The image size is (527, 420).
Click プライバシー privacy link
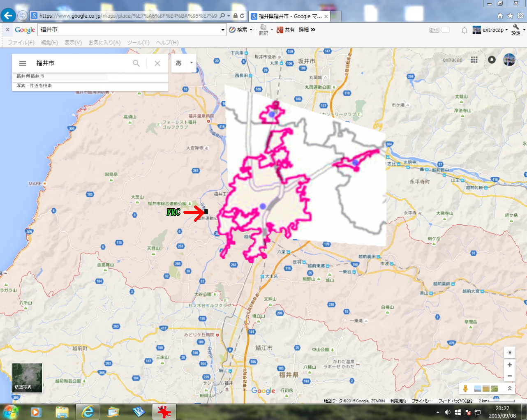click(422, 401)
